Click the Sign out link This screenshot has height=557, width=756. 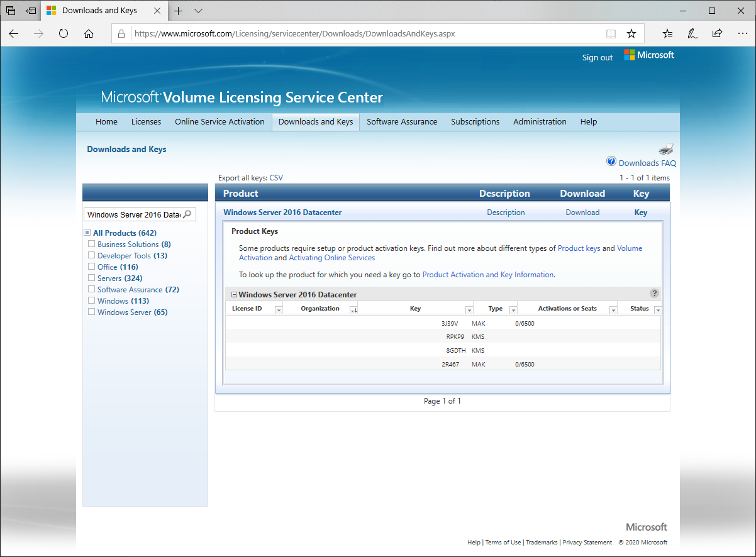pos(597,57)
